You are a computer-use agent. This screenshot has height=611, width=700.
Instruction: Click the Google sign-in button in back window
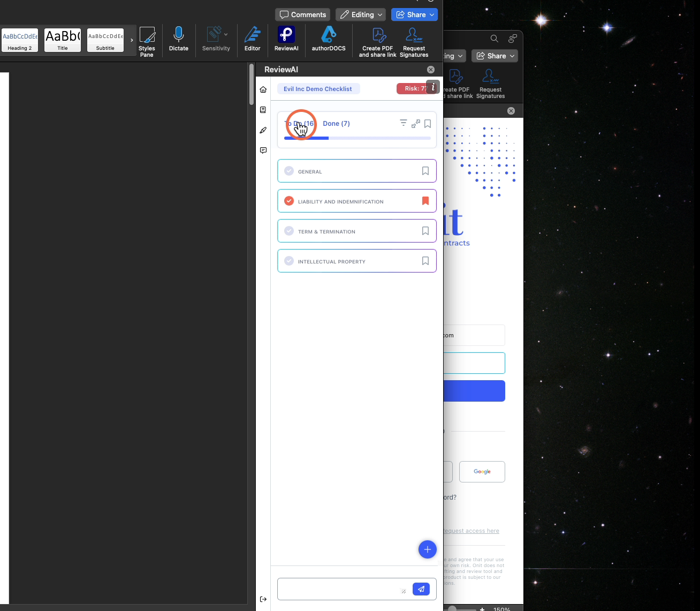pos(482,472)
